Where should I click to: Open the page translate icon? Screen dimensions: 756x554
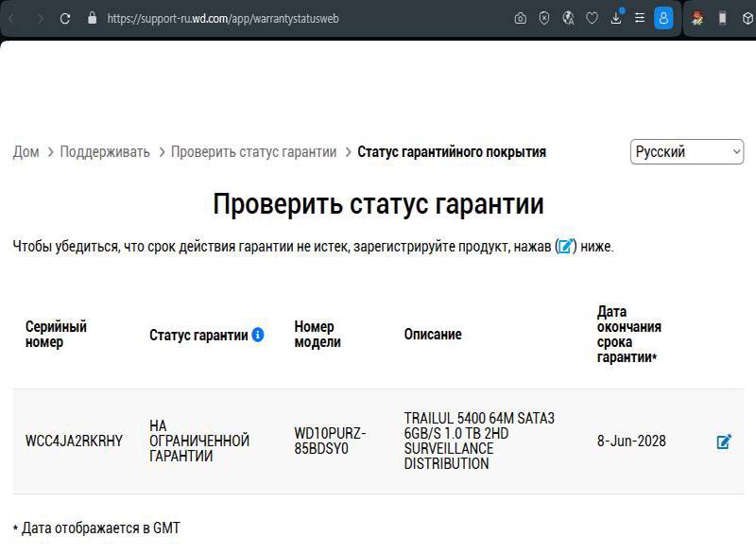tap(568, 18)
